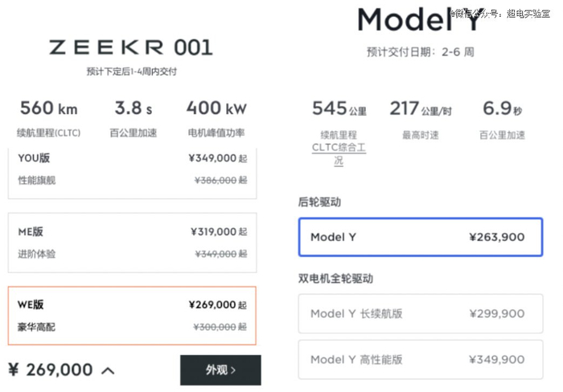
Task: Click the ZEEKR 001 title
Action: [131, 47]
